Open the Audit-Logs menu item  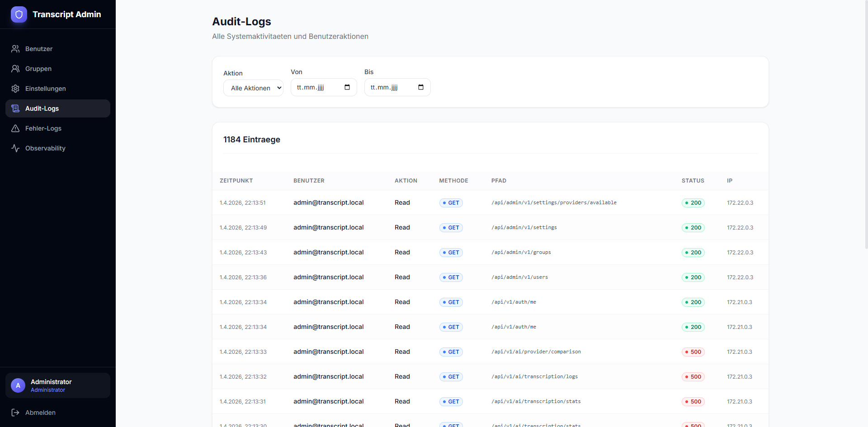42,108
